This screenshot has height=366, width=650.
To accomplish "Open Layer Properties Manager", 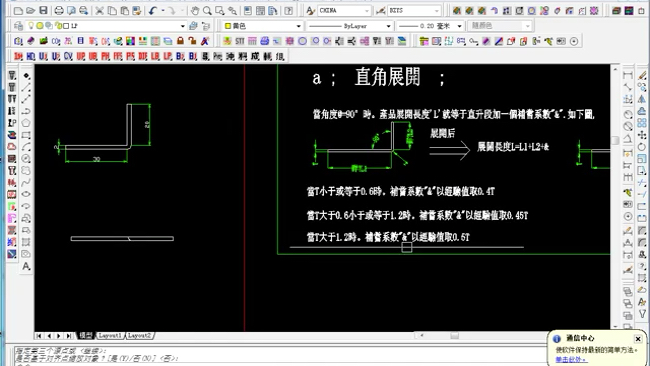I will 18,26.
